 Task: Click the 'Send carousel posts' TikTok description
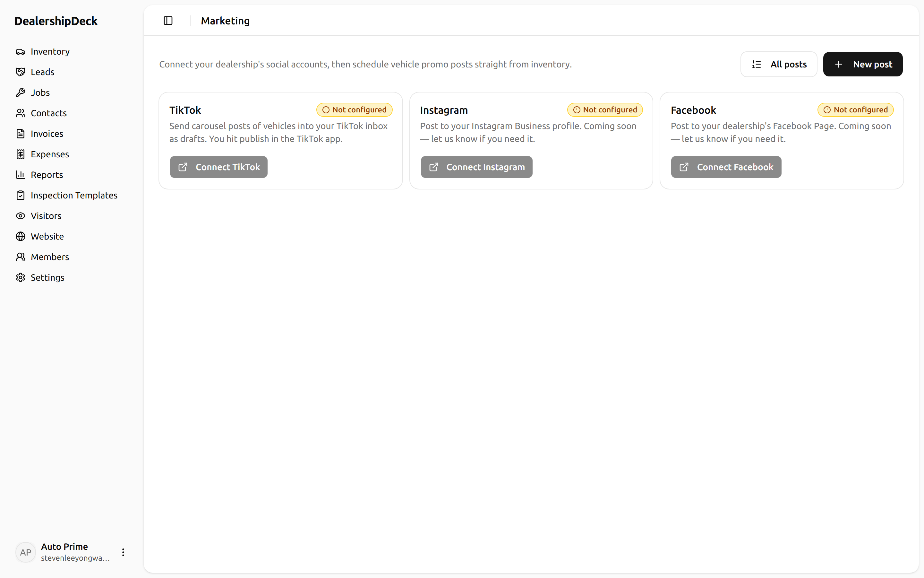(279, 132)
